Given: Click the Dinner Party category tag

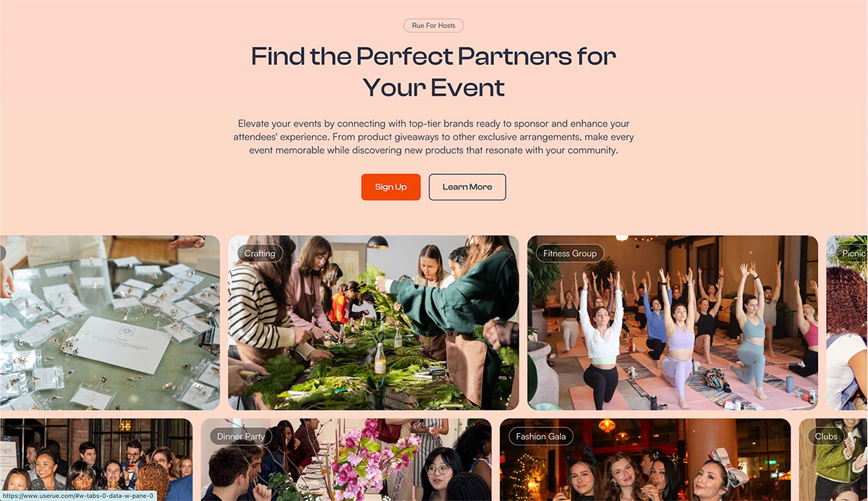Looking at the screenshot, I should [x=241, y=437].
